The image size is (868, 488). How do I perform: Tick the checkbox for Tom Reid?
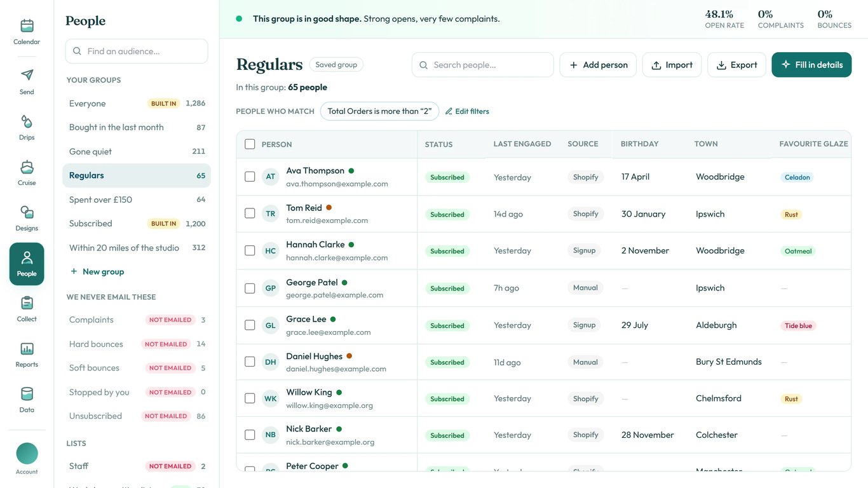[250, 213]
